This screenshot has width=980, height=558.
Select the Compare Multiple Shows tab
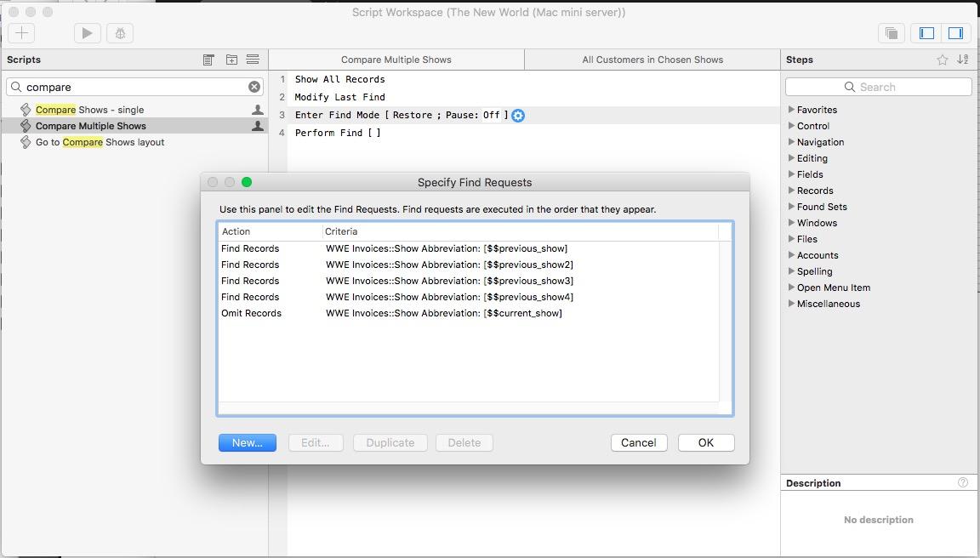(396, 60)
